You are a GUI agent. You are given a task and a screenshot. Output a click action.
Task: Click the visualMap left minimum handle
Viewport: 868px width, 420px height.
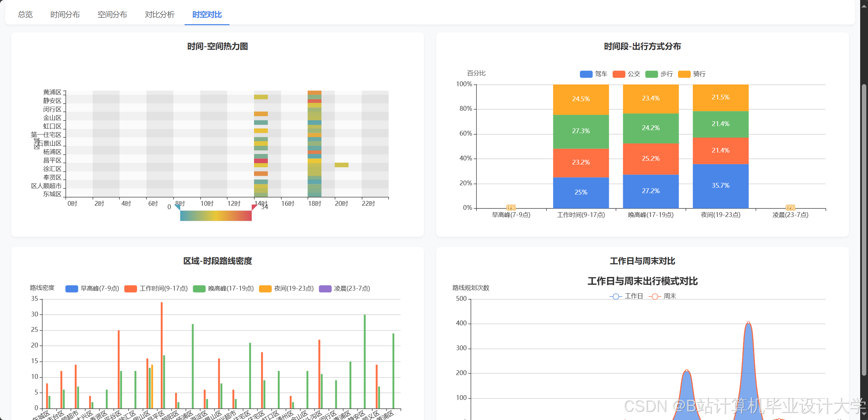point(177,207)
